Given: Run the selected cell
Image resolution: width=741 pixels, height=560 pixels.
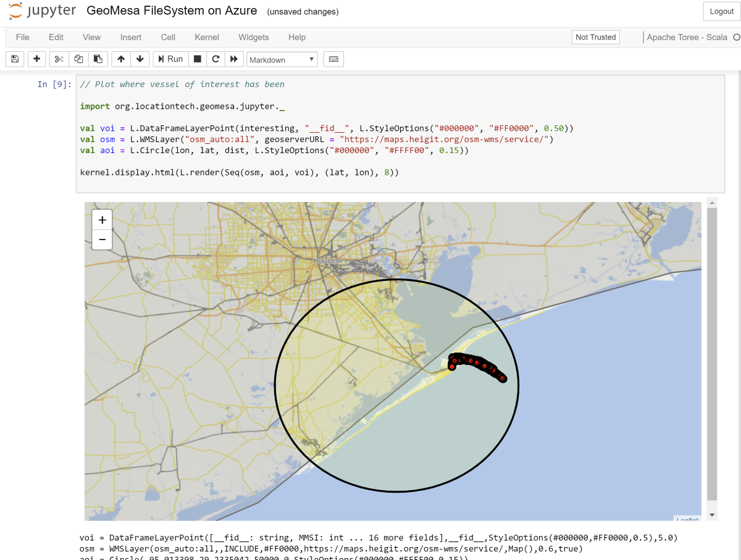Looking at the screenshot, I should coord(170,59).
